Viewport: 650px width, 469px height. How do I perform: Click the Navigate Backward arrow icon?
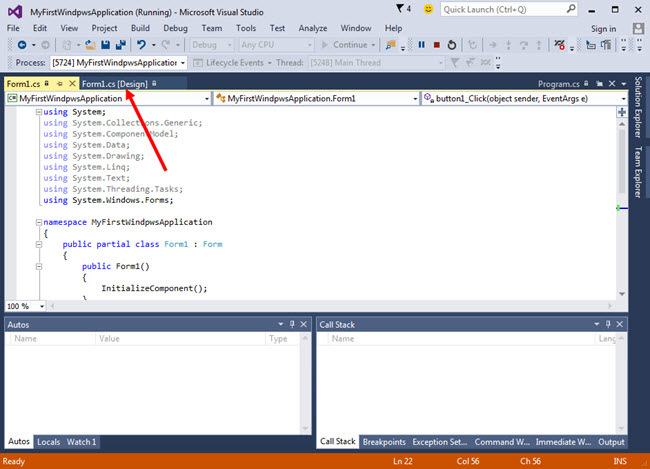click(22, 45)
